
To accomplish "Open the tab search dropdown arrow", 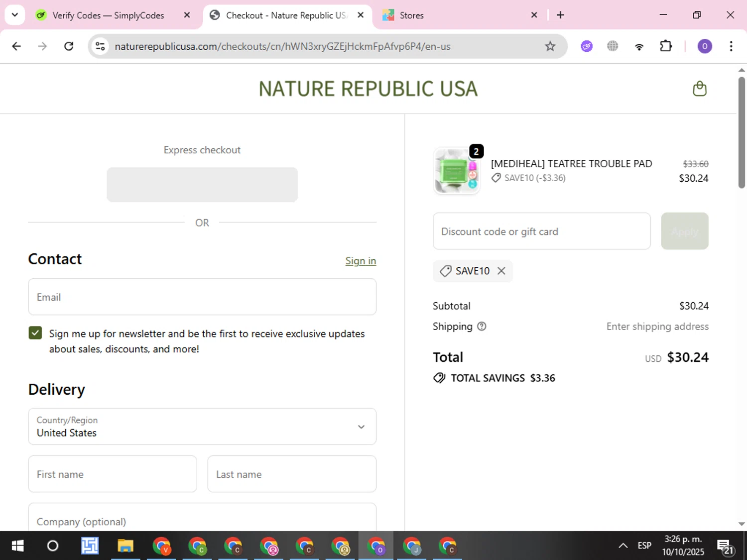I will coord(15,15).
